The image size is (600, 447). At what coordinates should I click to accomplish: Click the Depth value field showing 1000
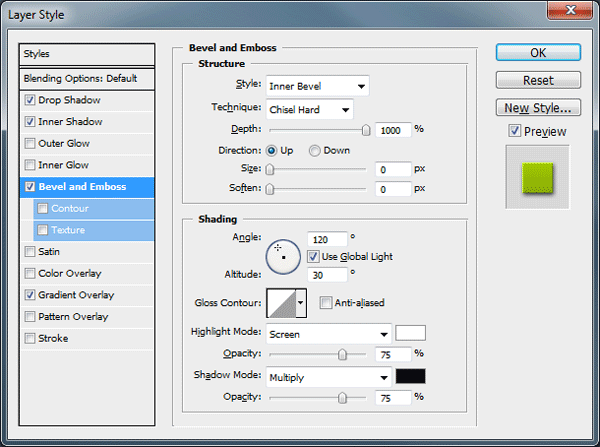tap(393, 131)
